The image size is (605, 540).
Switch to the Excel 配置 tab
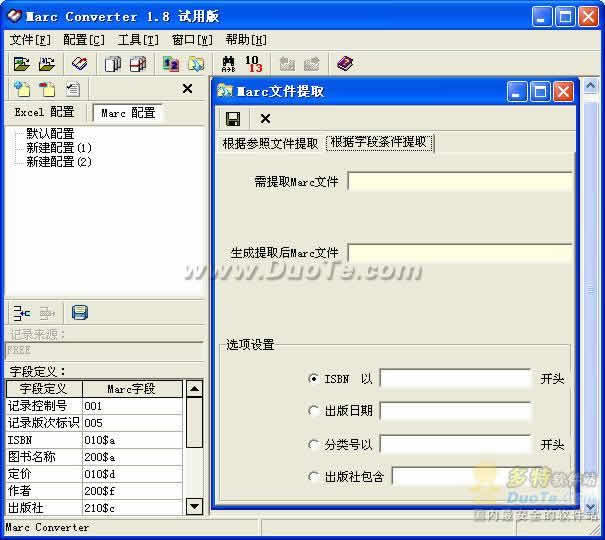click(x=44, y=112)
